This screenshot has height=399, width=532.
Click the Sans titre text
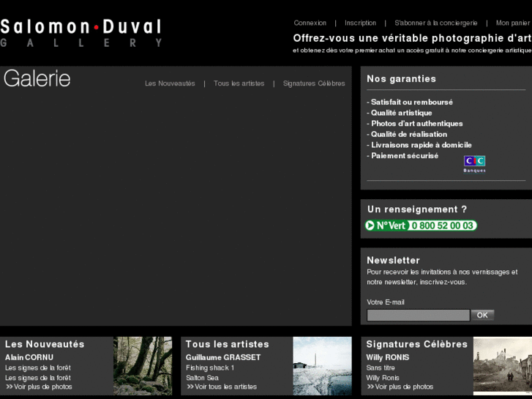coord(381,368)
